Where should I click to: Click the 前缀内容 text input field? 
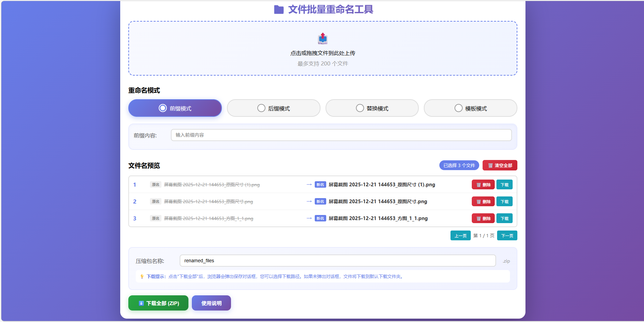click(341, 135)
